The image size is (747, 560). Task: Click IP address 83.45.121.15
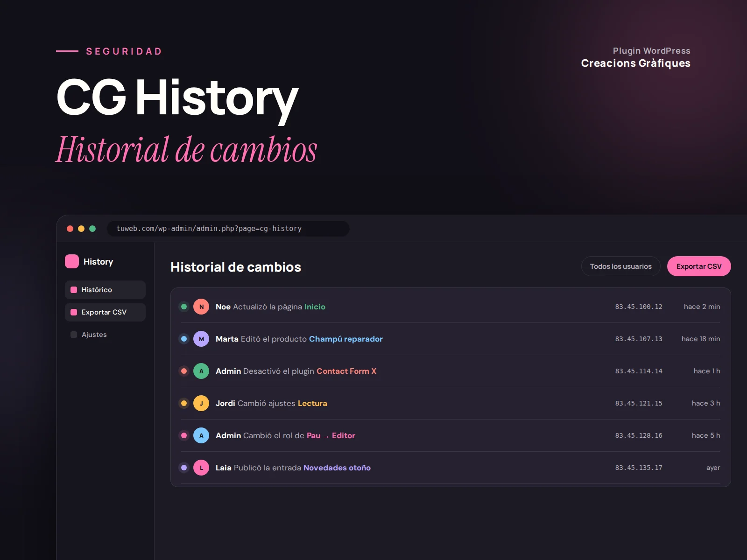click(639, 403)
